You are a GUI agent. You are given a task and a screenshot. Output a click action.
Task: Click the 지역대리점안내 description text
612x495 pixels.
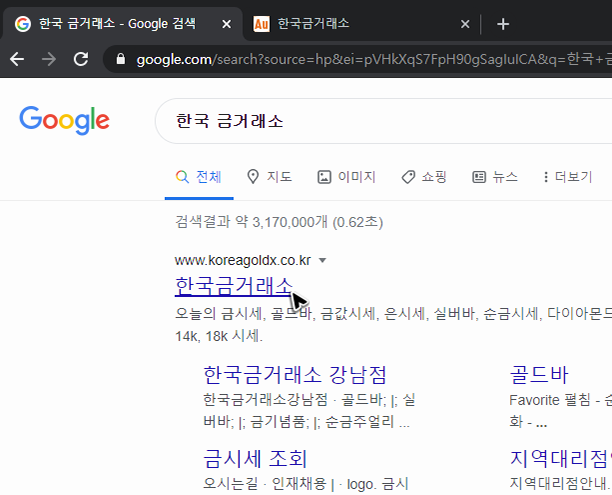pos(560,484)
